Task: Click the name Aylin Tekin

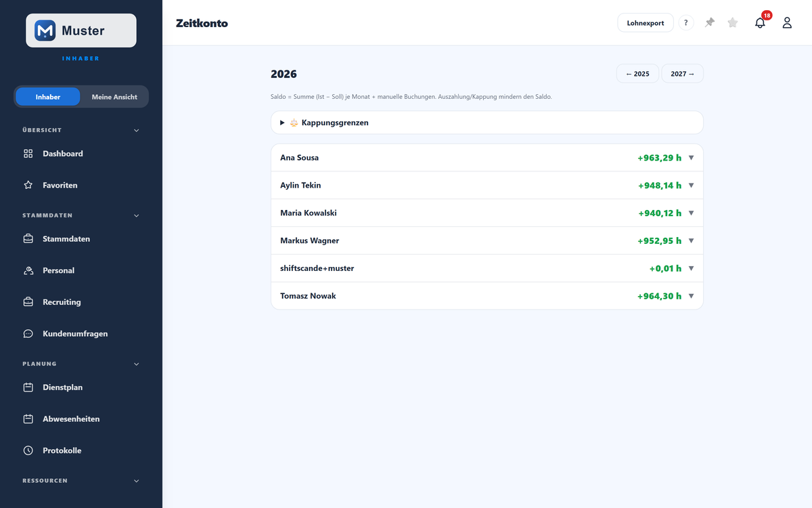Action: (x=300, y=186)
